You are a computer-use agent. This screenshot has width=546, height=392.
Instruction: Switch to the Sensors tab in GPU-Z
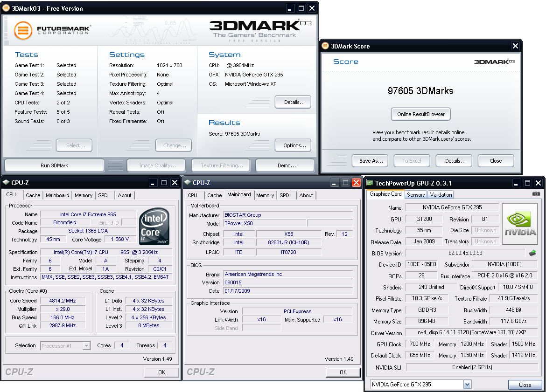(416, 195)
